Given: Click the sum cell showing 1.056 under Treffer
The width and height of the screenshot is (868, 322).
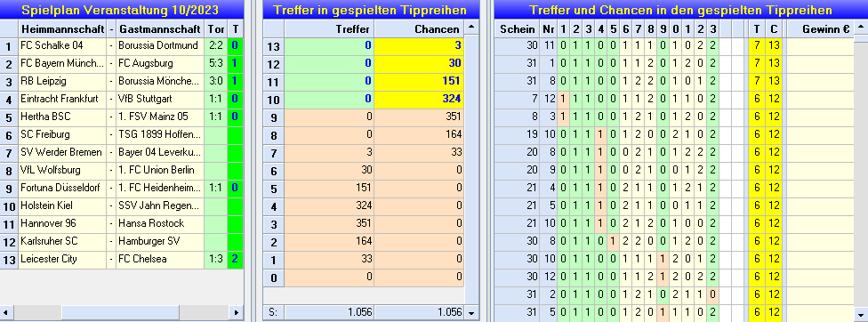Looking at the screenshot, I should (329, 312).
